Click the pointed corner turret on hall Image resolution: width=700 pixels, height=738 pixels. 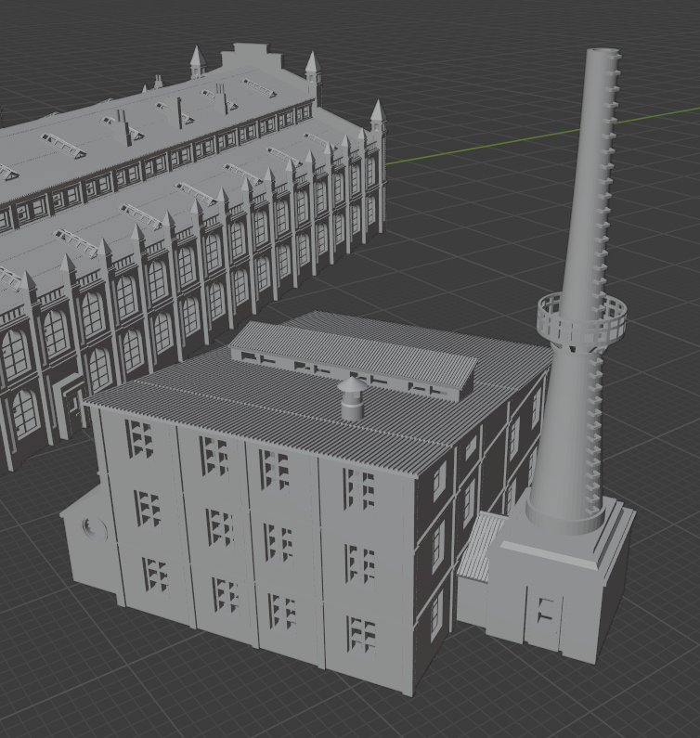click(x=378, y=115)
